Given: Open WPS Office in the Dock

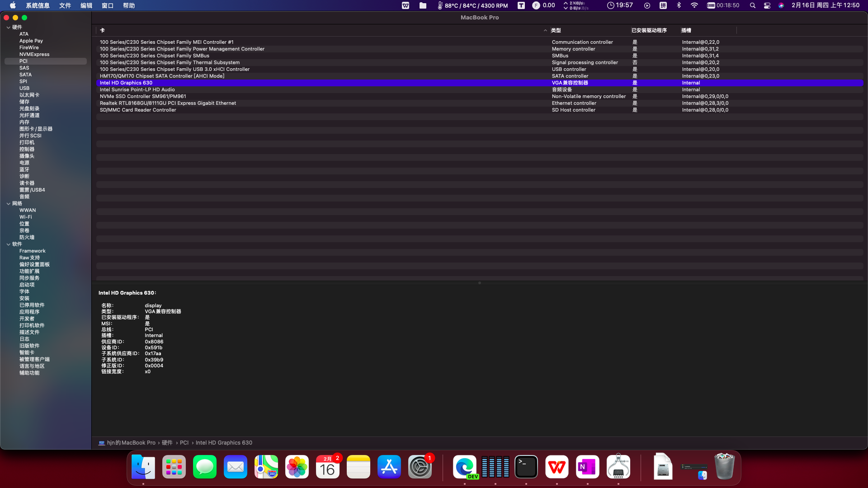Looking at the screenshot, I should [557, 467].
